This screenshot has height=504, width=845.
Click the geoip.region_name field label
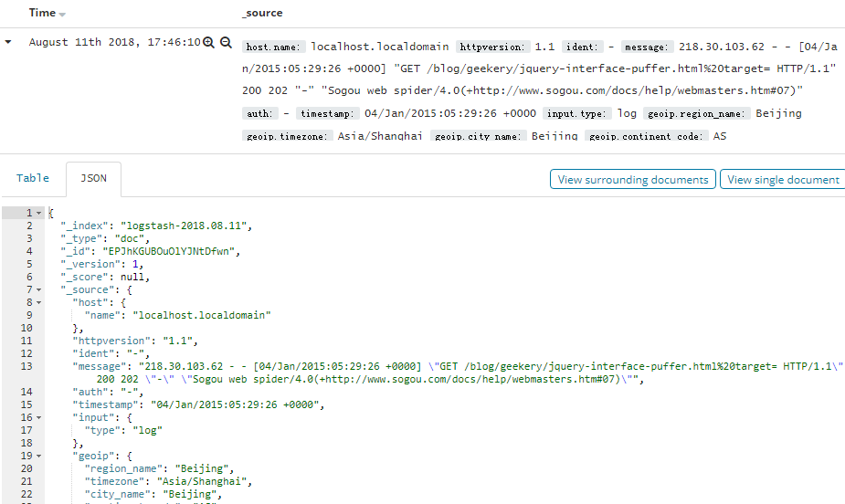[698, 114]
